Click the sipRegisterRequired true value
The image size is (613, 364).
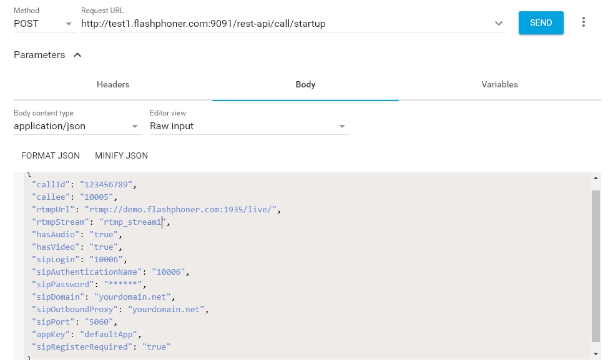[156, 347]
